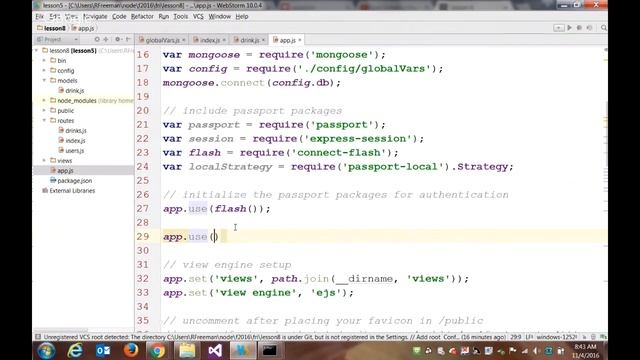This screenshot has width=640, height=360.
Task: Click the lesson8 breadcrumb in navigation bar
Action: click(x=51, y=28)
